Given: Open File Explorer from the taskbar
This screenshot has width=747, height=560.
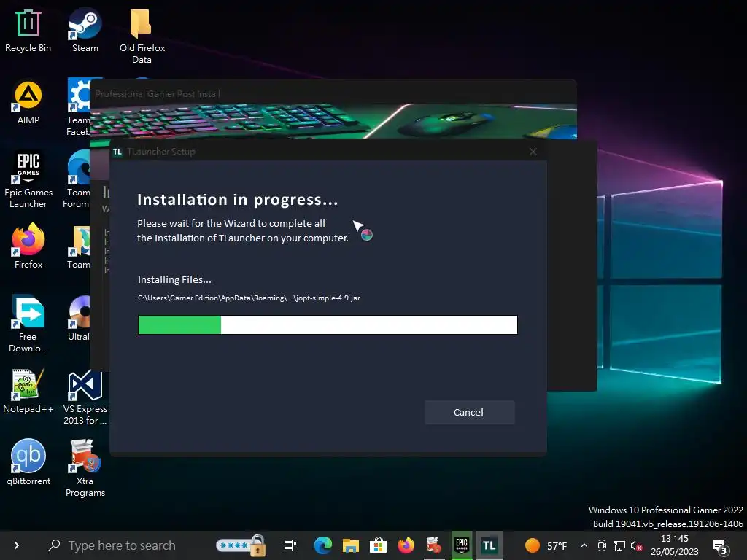Looking at the screenshot, I should click(x=350, y=545).
